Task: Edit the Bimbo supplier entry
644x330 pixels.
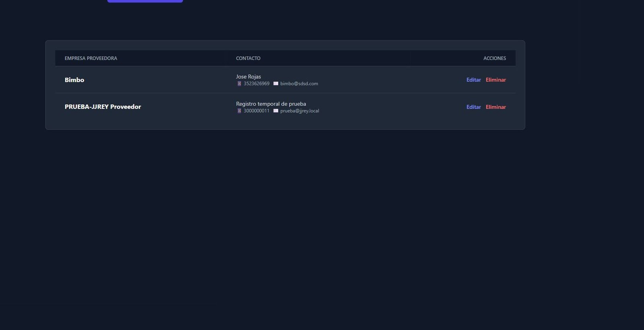Action: (x=473, y=80)
